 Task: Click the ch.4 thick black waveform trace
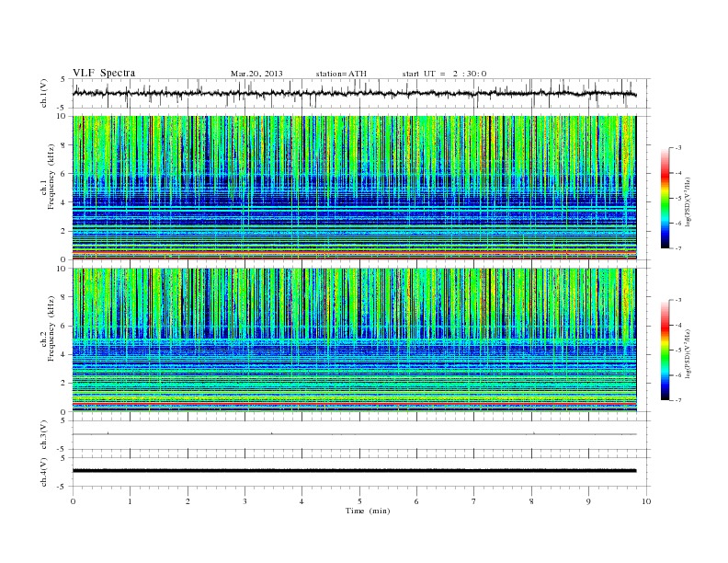point(355,471)
